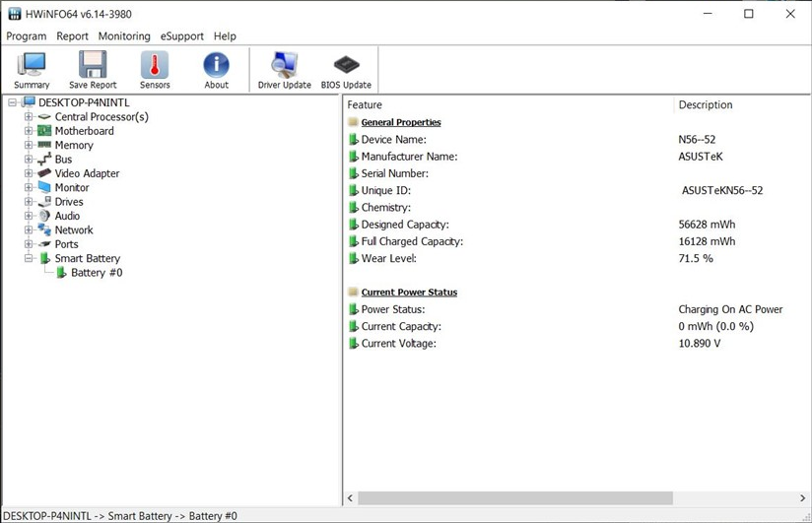
Task: Open the Monitoring menu
Action: 124,36
